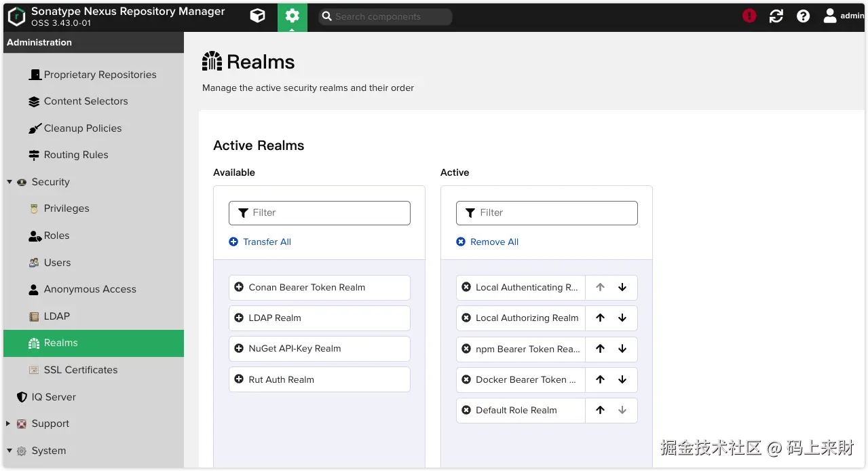Move Docker Bearer Token Realm down
Image resolution: width=868 pixels, height=471 pixels.
pos(622,379)
